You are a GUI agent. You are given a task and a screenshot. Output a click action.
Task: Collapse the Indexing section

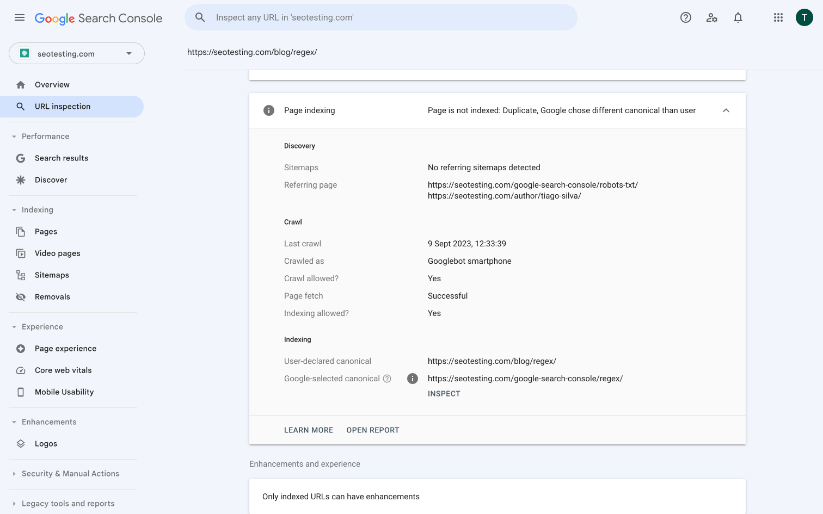(x=14, y=210)
